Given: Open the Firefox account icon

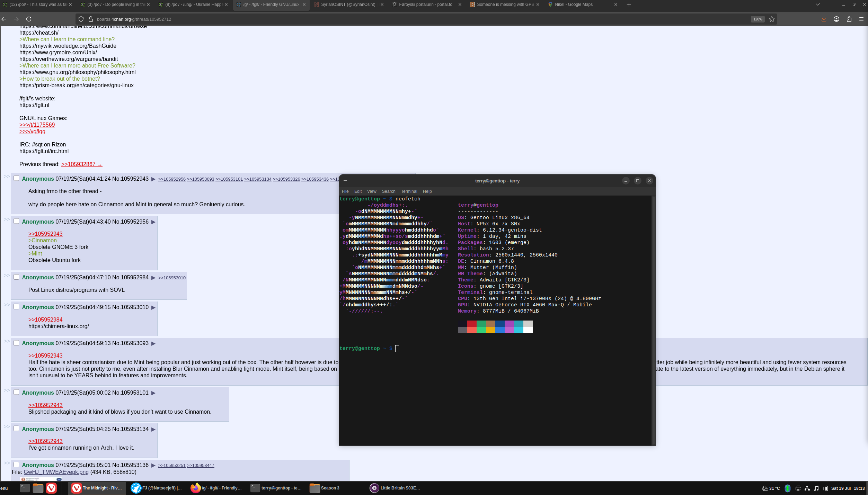Looking at the screenshot, I should pyautogui.click(x=836, y=19).
